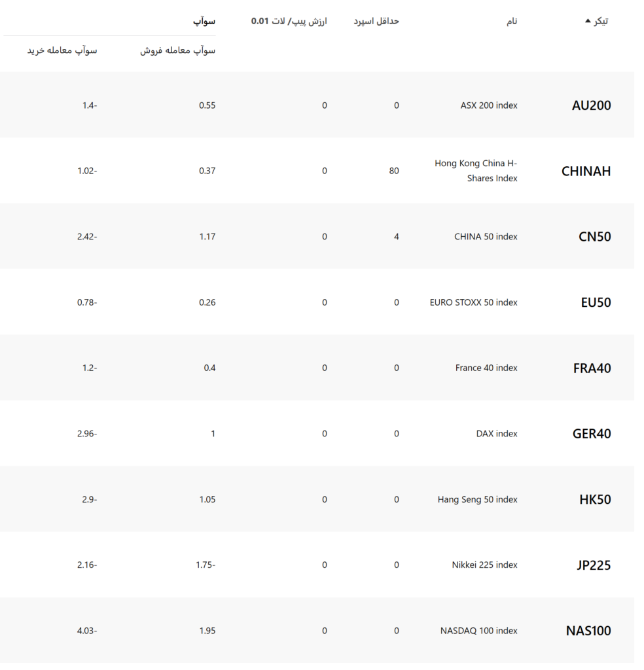This screenshot has width=644, height=670.
Task: Click the سوآپ group header
Action: pos(204,21)
